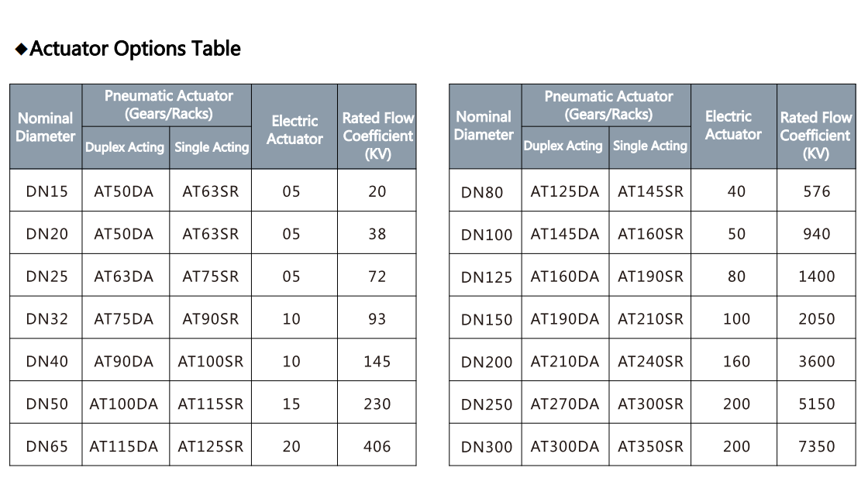Select the flow coefficient value 7350

pos(816,447)
